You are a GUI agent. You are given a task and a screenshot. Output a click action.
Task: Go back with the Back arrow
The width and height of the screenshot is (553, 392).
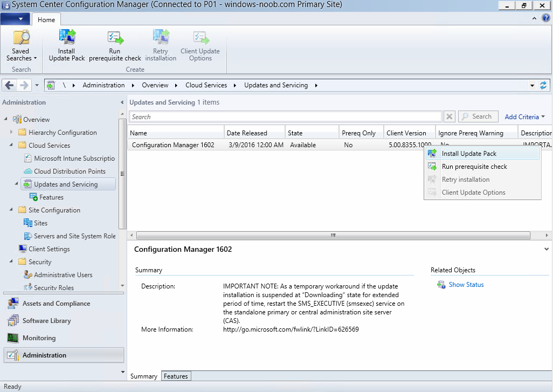pos(10,85)
